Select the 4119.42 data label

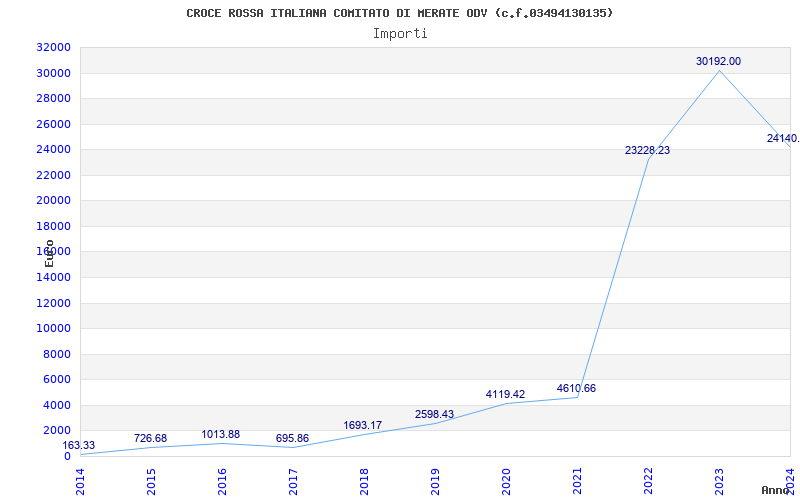505,394
